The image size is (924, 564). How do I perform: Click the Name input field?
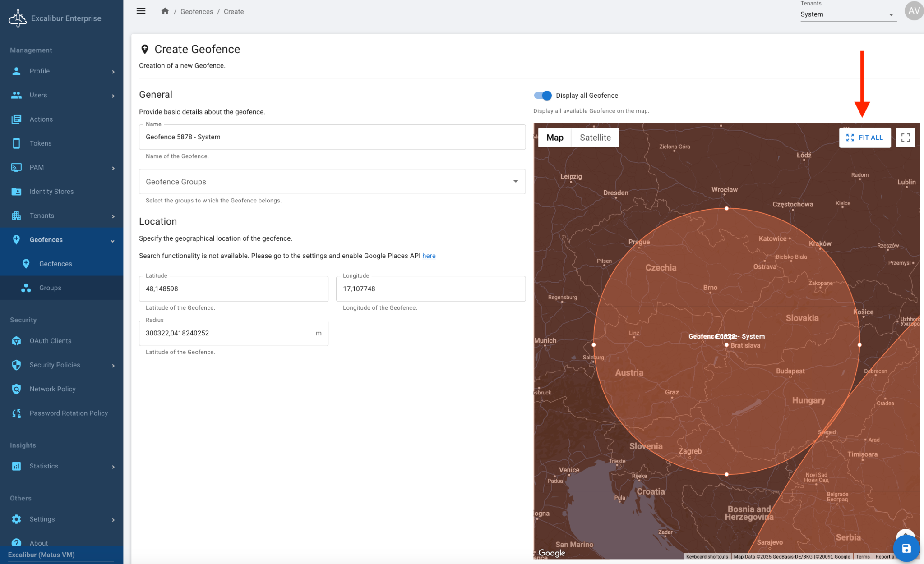[x=332, y=137]
